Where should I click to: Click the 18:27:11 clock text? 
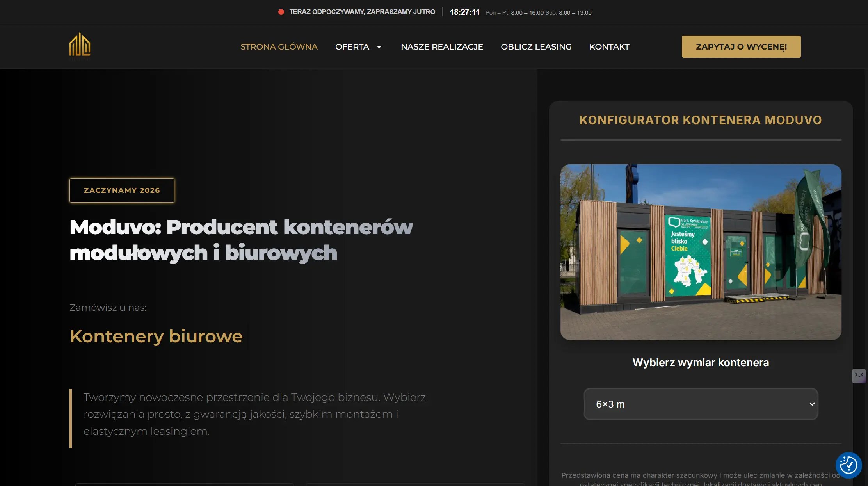point(464,12)
